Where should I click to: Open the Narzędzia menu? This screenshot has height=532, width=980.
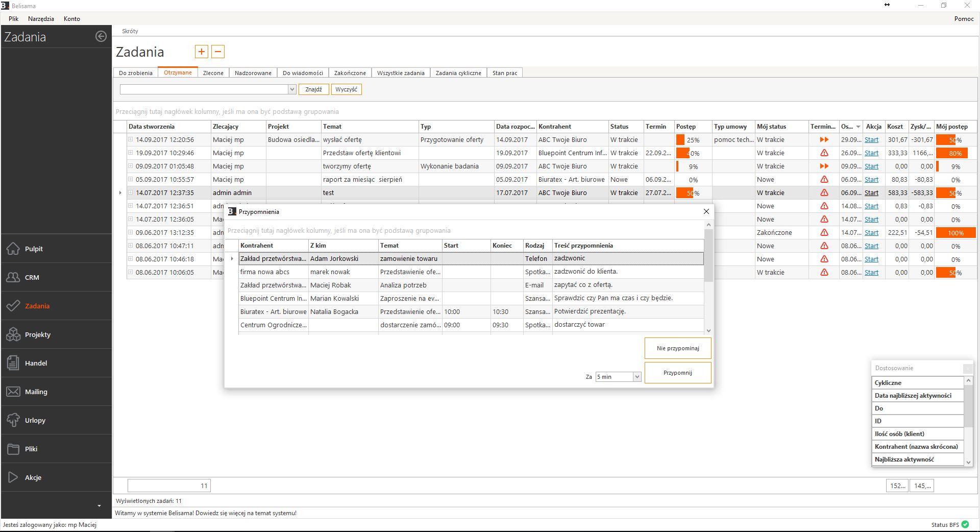(x=41, y=18)
